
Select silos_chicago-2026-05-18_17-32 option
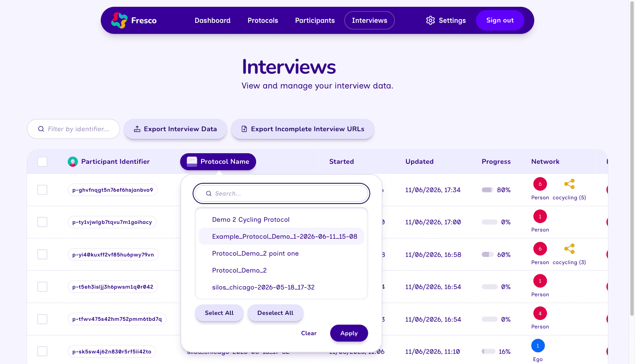282,287
